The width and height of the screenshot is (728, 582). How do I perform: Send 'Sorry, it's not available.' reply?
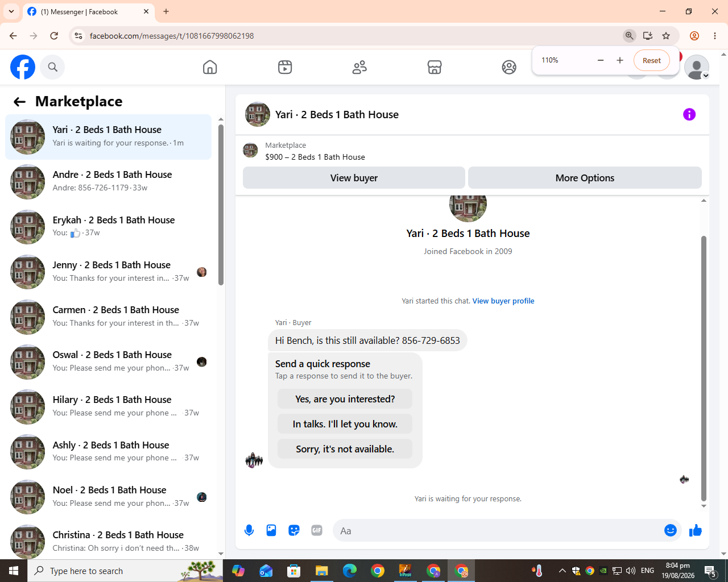[x=345, y=449]
